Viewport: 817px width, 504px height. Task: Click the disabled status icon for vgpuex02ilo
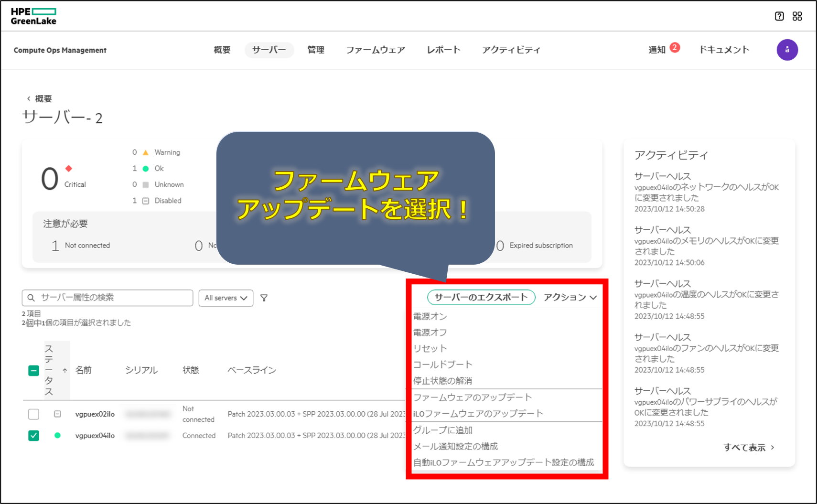57,414
